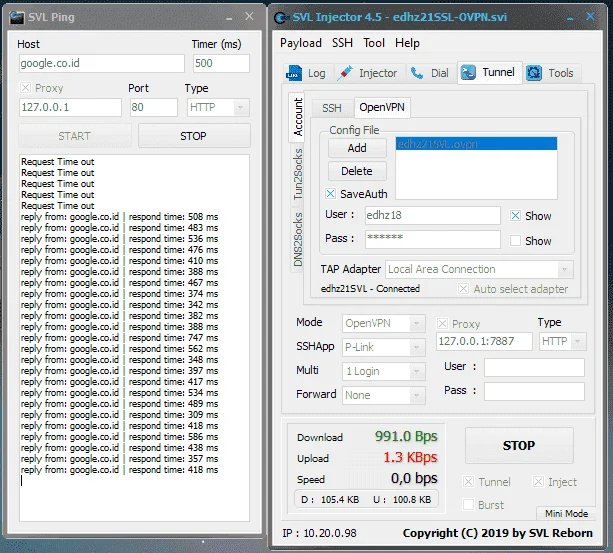The width and height of the screenshot is (613, 553).
Task: Open the Type dropdown in SVL Ping
Action: [218, 107]
